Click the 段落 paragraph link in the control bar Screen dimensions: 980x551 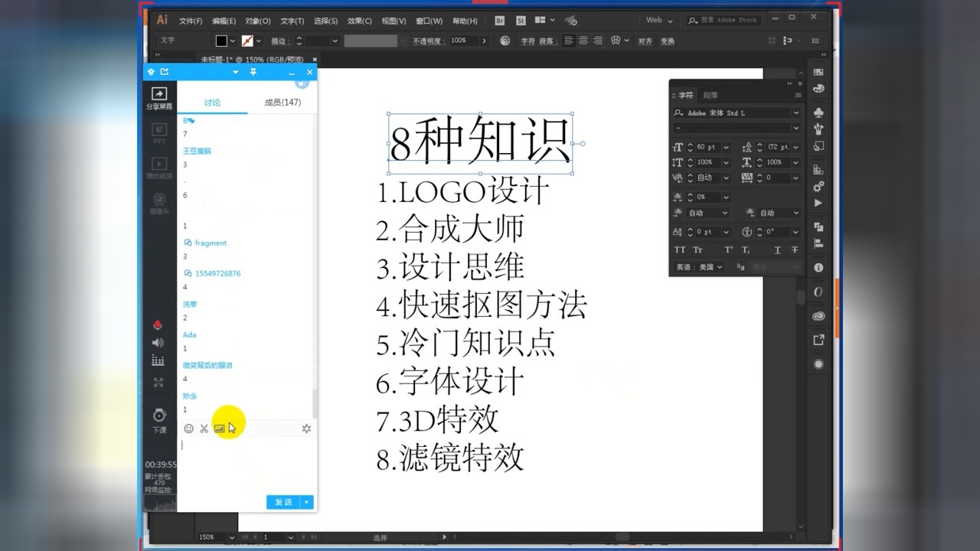(x=547, y=41)
